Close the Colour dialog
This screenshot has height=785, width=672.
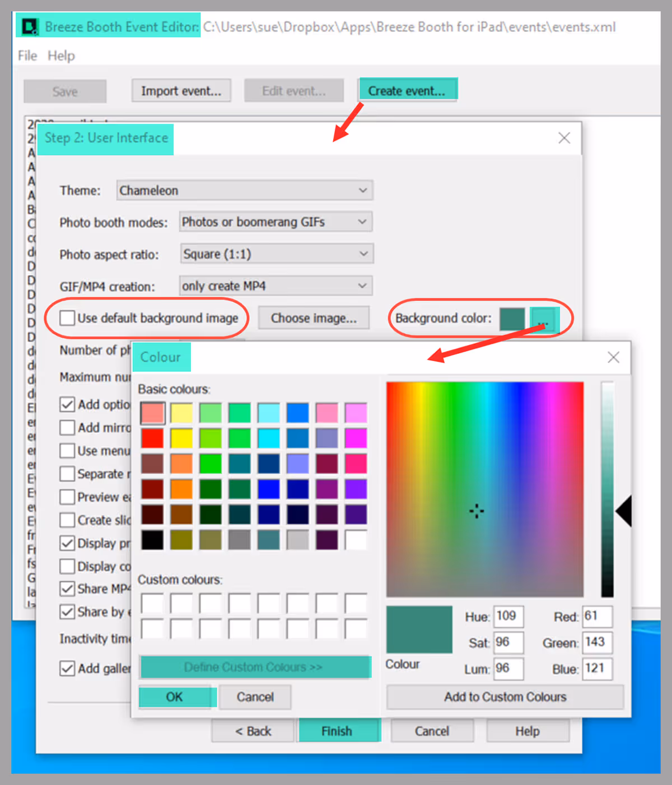pyautogui.click(x=613, y=357)
